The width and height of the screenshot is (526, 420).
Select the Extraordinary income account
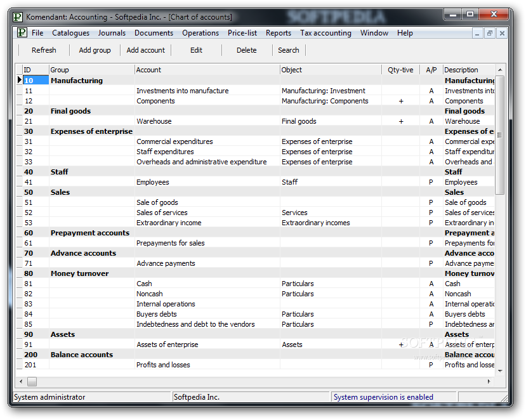pos(207,223)
